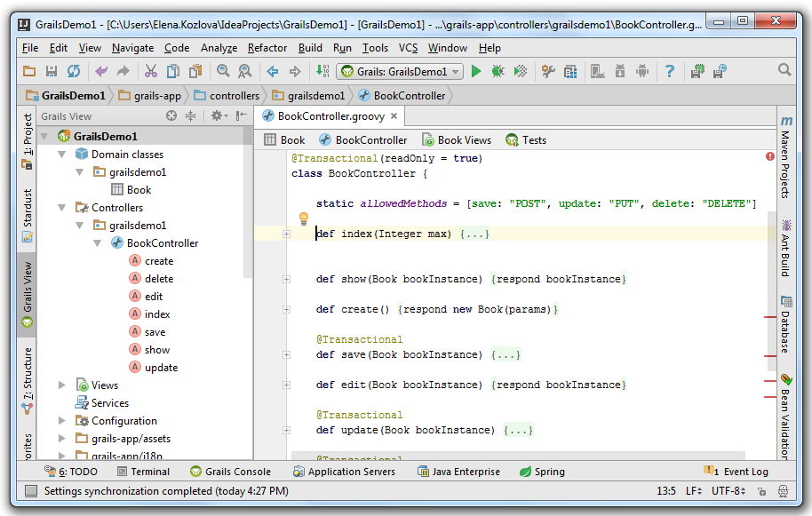The width and height of the screenshot is (812, 516).
Task: Click the Search Everywhere magnifier icon
Action: pos(784,70)
